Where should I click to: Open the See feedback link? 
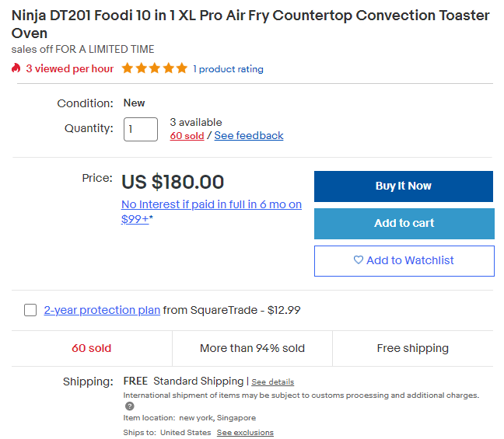[x=249, y=136]
